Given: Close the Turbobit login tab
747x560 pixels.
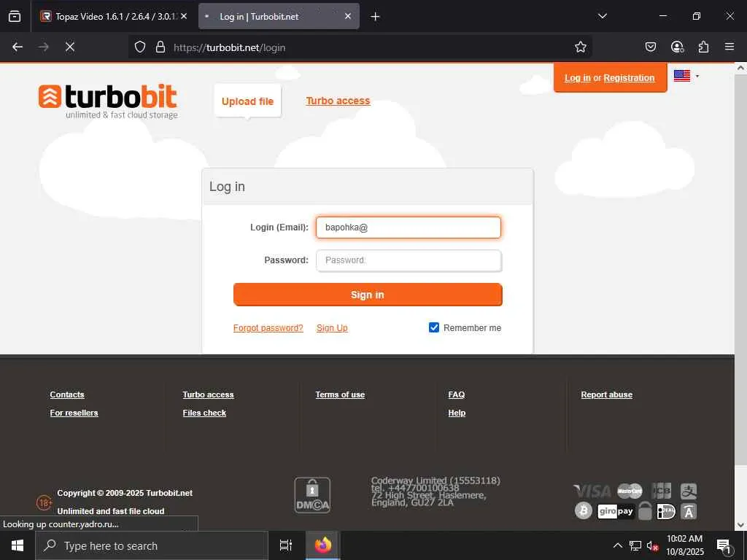Looking at the screenshot, I should click(x=348, y=16).
